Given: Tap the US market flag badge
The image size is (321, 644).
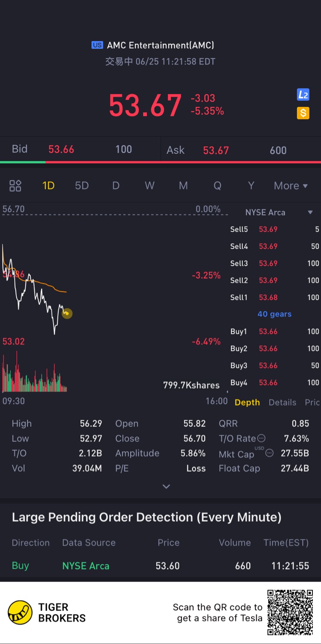Looking at the screenshot, I should (x=97, y=45).
